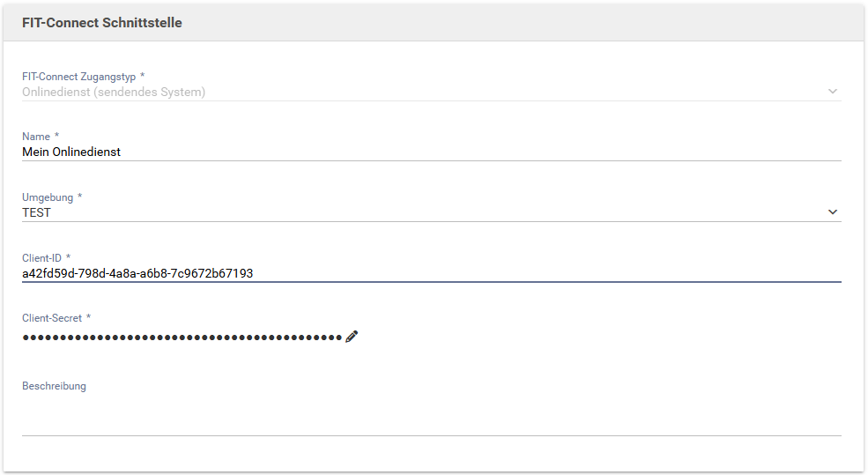This screenshot has height=475, width=868.
Task: Click the pencil icon to edit Client-Secret
Action: click(x=352, y=337)
